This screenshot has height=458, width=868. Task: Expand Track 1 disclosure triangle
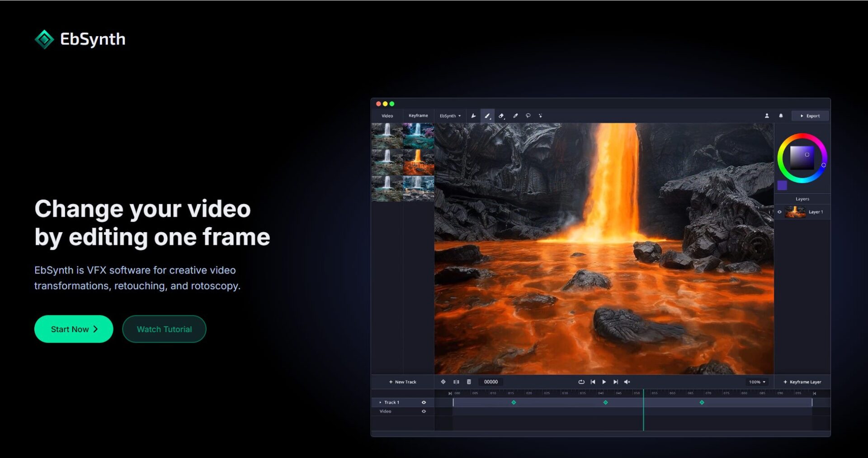pos(380,402)
